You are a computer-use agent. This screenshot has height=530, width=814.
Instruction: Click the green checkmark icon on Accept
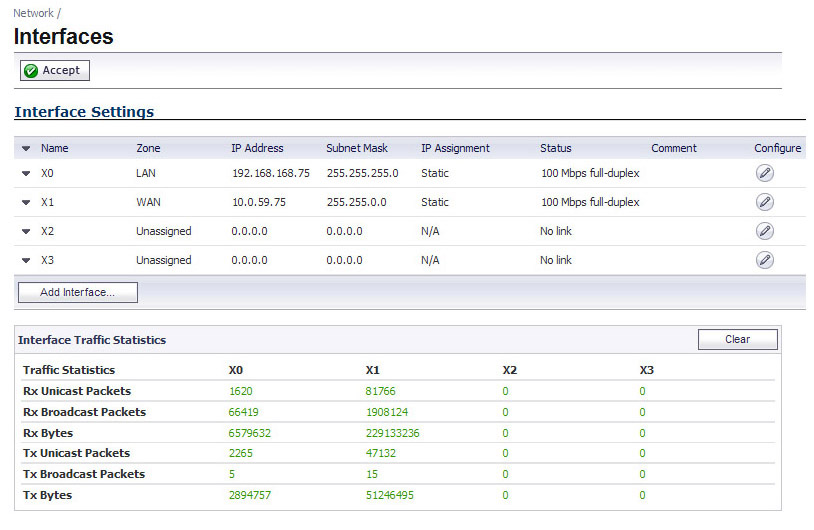[x=31, y=71]
